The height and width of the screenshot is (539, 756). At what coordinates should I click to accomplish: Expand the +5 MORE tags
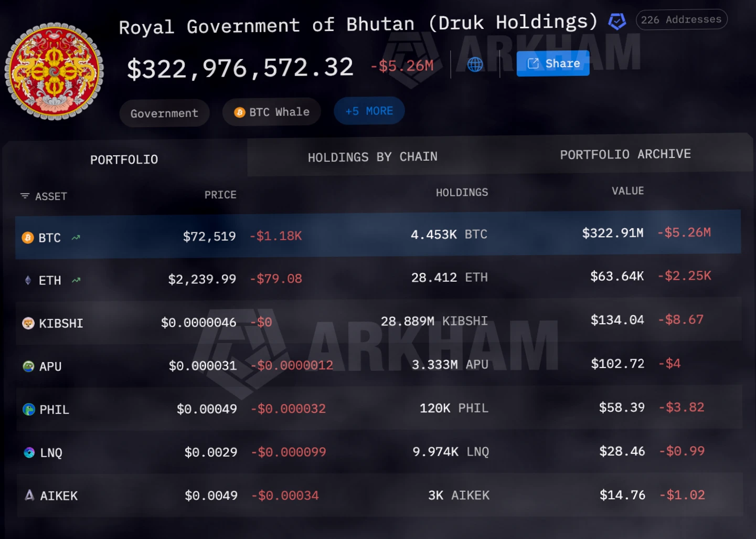pyautogui.click(x=369, y=111)
